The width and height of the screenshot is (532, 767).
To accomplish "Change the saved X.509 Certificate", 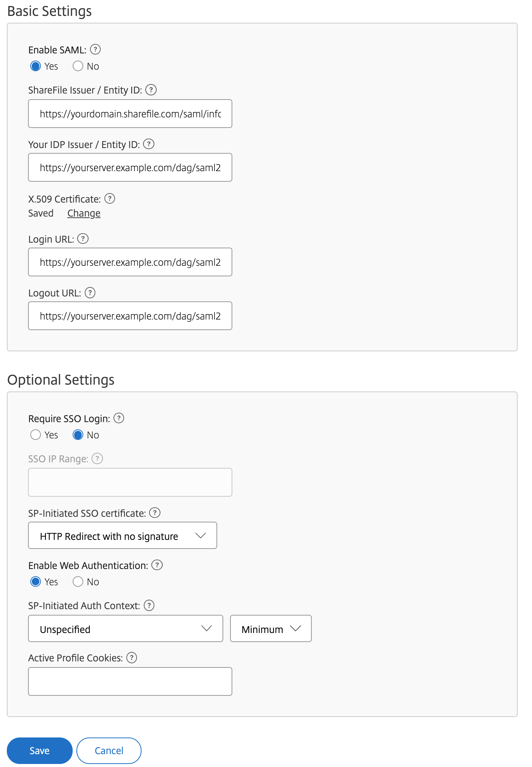I will point(83,213).
